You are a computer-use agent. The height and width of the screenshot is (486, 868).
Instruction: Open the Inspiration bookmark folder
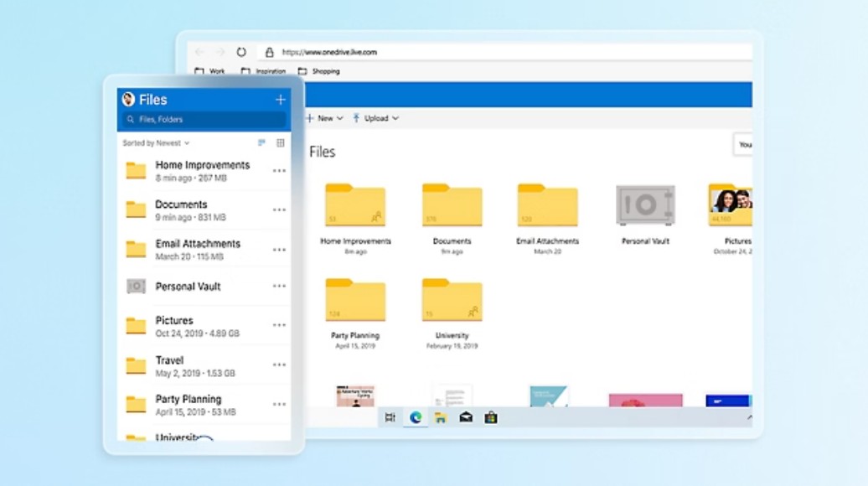[263, 71]
